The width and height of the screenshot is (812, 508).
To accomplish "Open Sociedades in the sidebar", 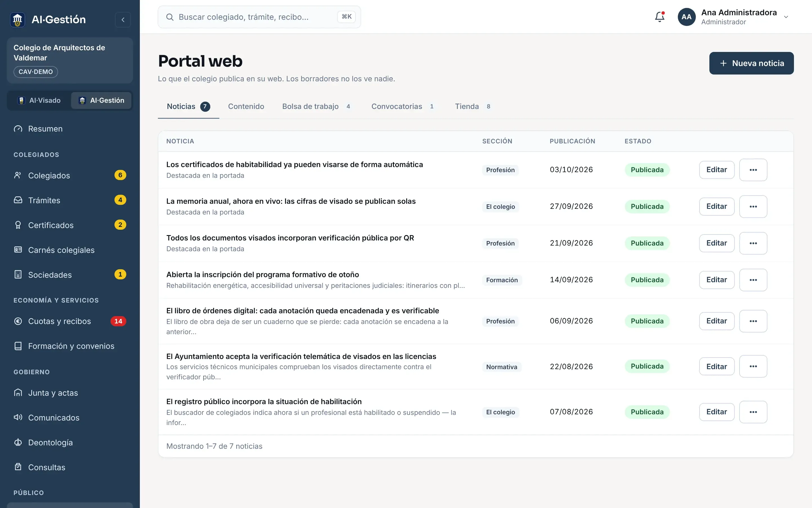I will point(70,275).
